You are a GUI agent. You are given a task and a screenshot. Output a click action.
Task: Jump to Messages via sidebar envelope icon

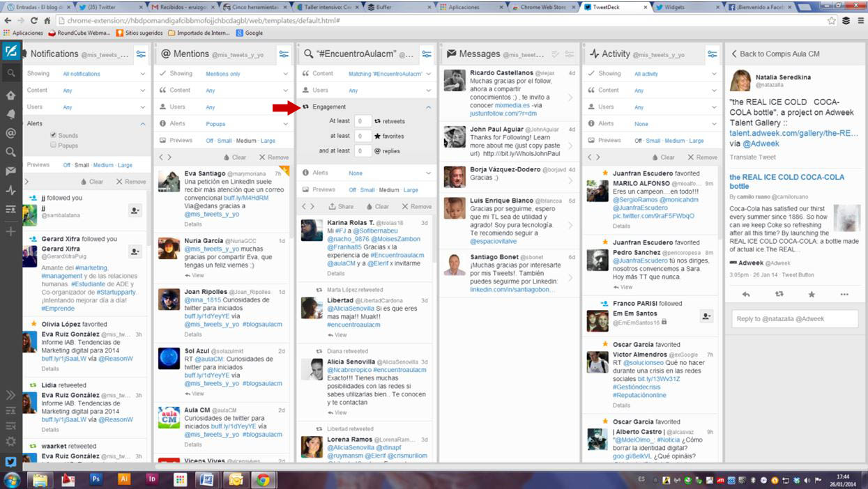(x=11, y=171)
